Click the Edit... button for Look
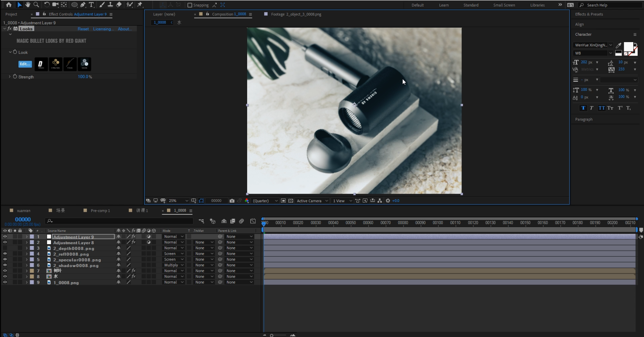Screen dimensions: 644x337 click(x=25, y=64)
